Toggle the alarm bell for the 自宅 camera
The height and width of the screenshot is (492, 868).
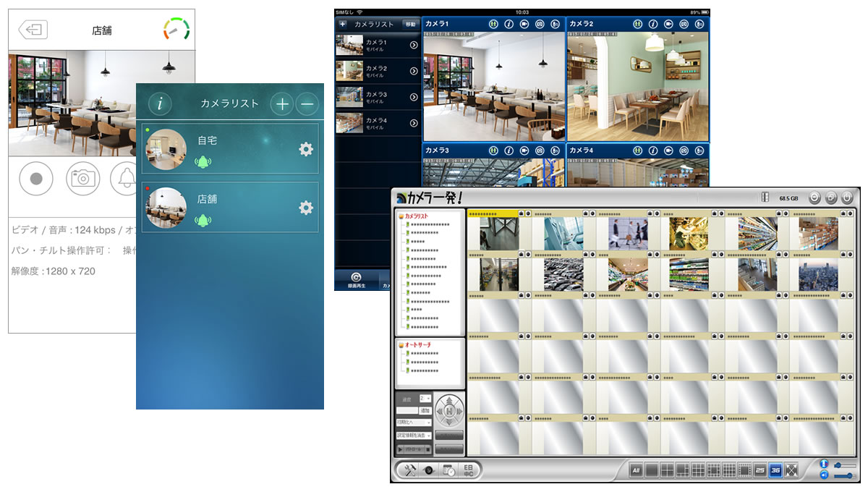click(x=203, y=161)
